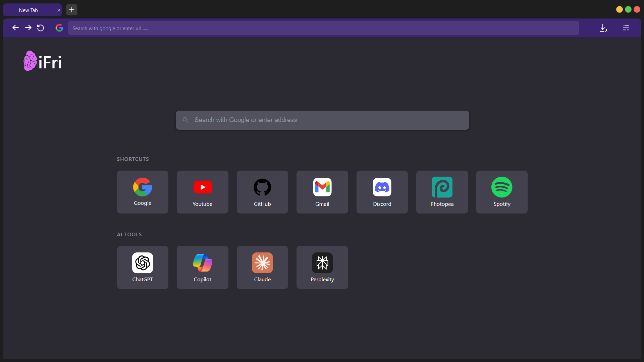The height and width of the screenshot is (362, 644).
Task: Open a new browser tab
Action: tap(71, 10)
